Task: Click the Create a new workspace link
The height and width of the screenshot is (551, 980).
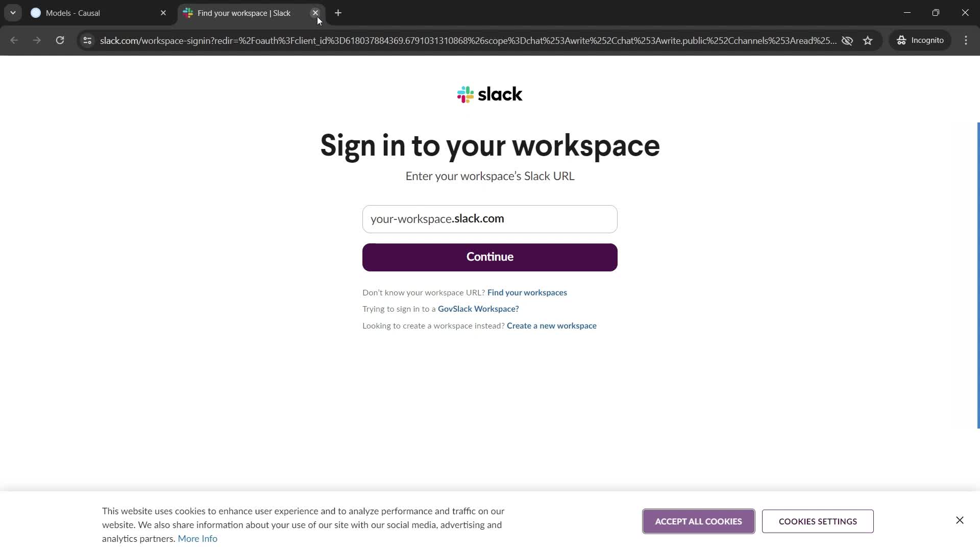Action: (552, 325)
